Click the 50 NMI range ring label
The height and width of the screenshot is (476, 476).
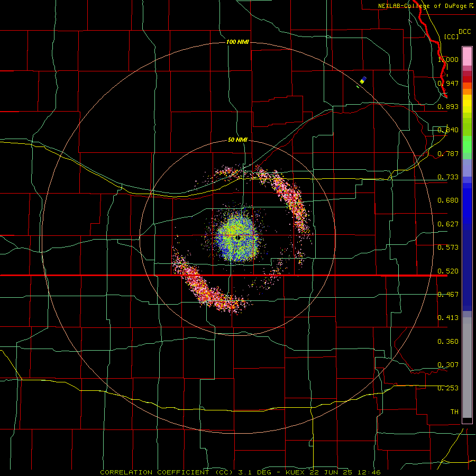click(x=237, y=140)
